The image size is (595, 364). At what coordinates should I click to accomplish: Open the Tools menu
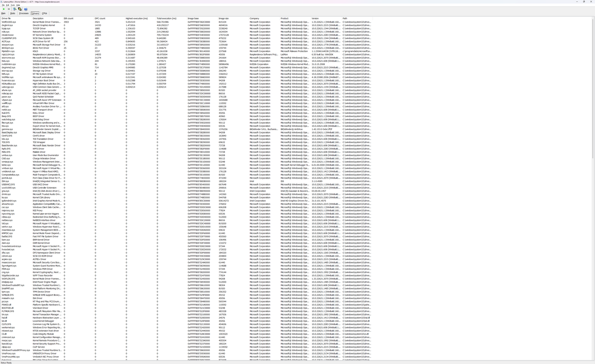13,5
